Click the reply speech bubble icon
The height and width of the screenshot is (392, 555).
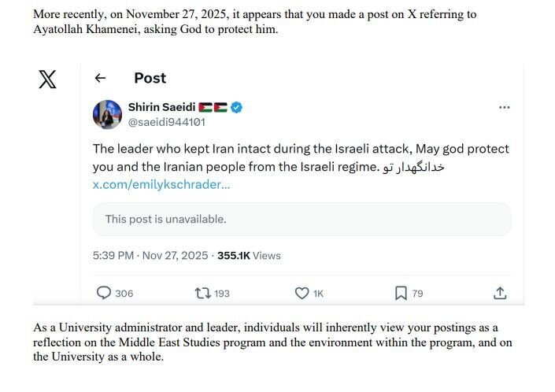[x=103, y=293]
